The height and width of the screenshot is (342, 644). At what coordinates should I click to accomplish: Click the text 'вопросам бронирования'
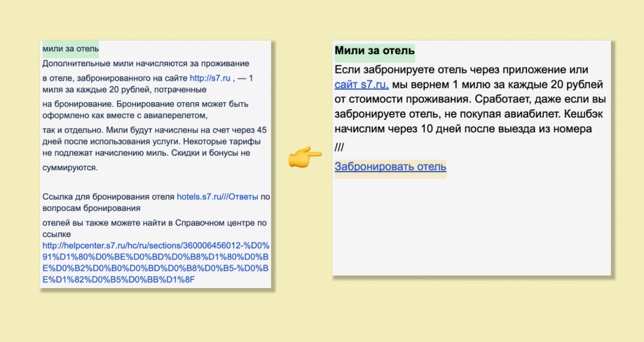[91, 208]
